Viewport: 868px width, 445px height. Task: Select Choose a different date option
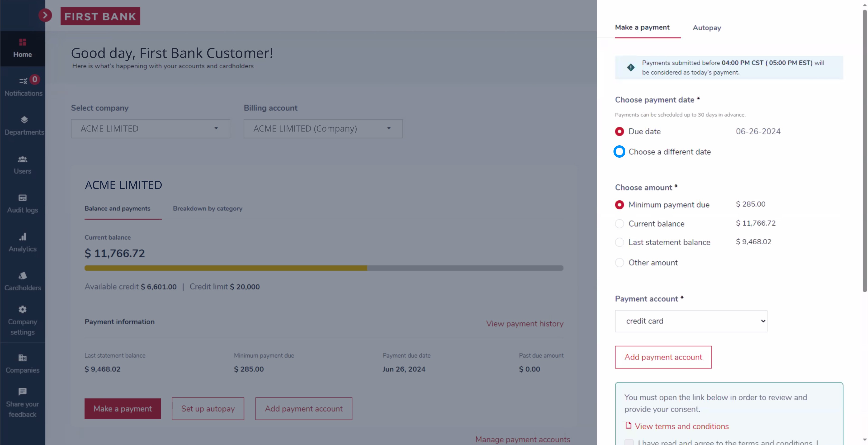coord(619,151)
